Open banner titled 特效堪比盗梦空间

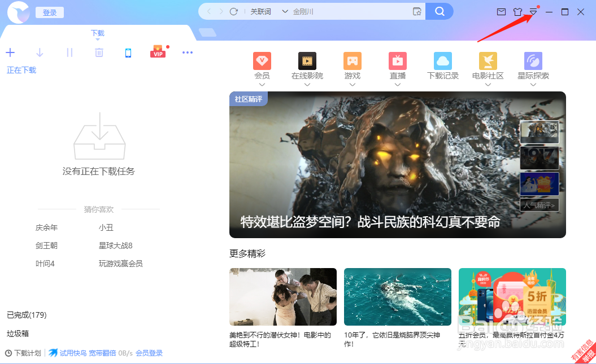[x=398, y=165]
